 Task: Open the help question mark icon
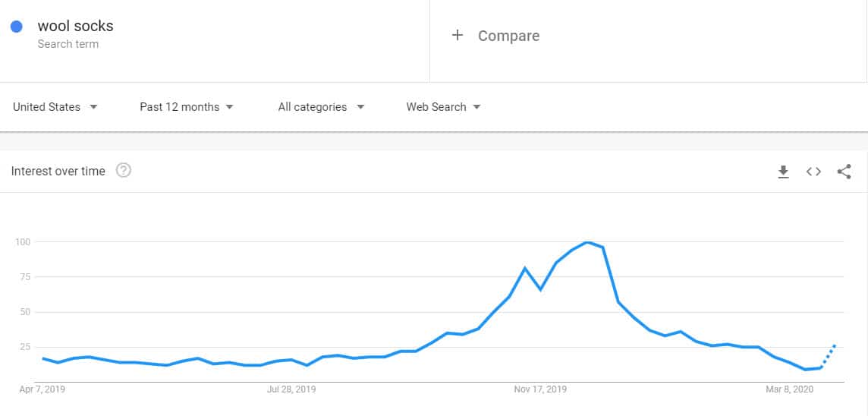pos(124,171)
